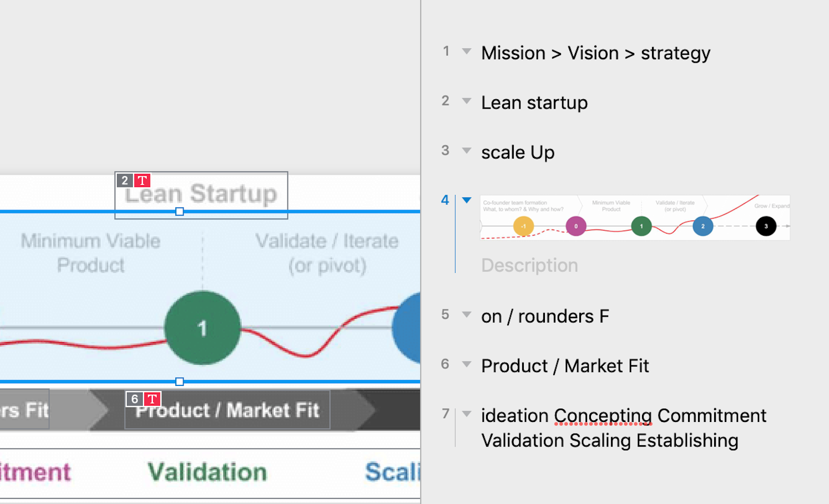Collapse item 7 ideation Concepting triangle

point(467,414)
